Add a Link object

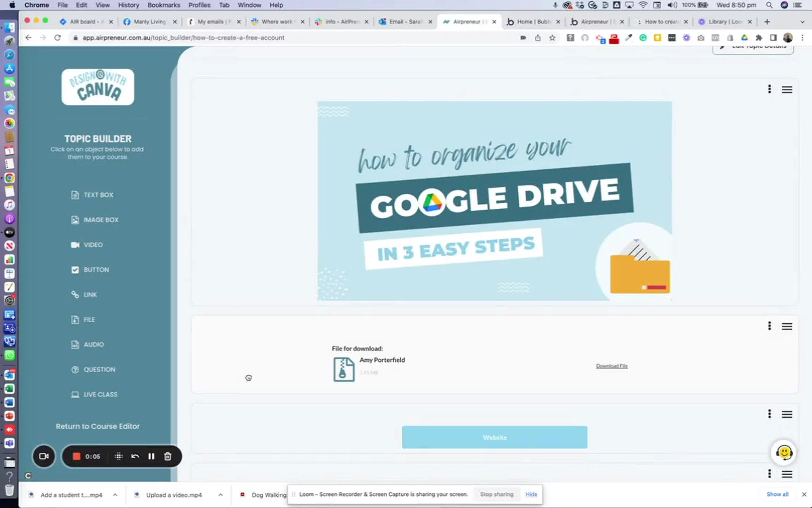point(84,294)
